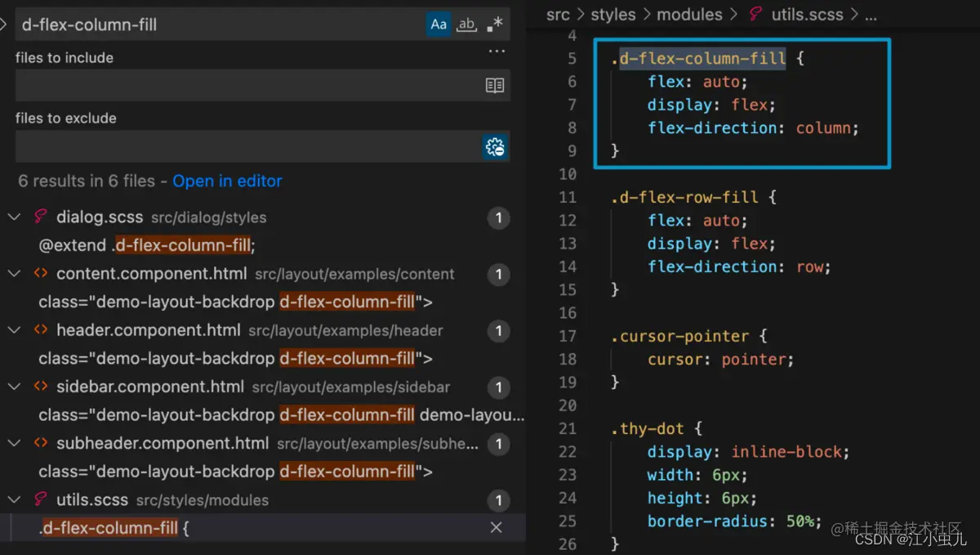
Task: Click the sidebar.component.html file icon
Action: [x=40, y=387]
